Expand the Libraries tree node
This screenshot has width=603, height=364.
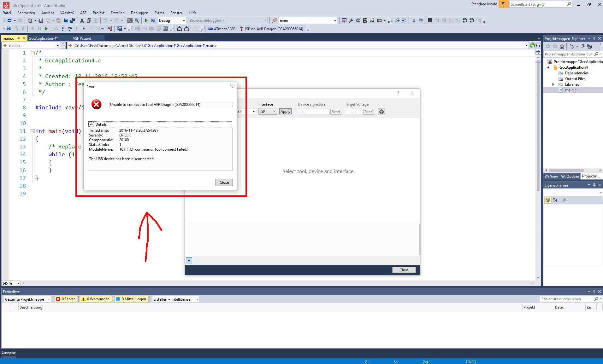(x=553, y=84)
